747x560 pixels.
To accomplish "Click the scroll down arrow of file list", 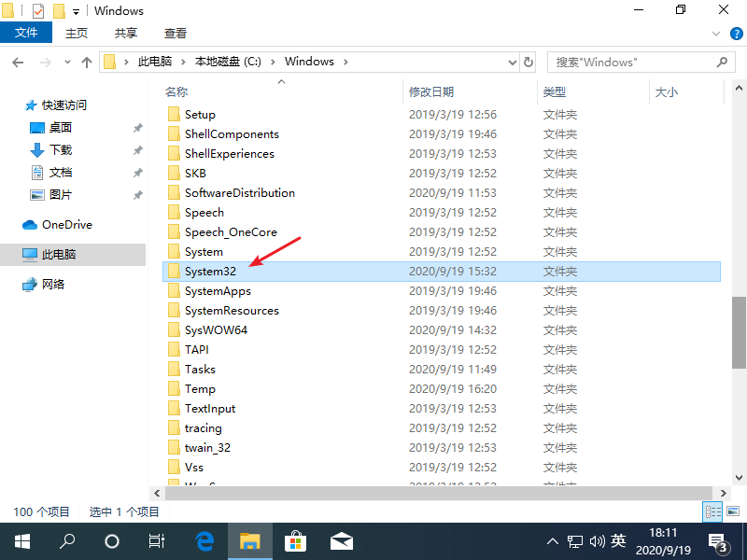I will (739, 478).
